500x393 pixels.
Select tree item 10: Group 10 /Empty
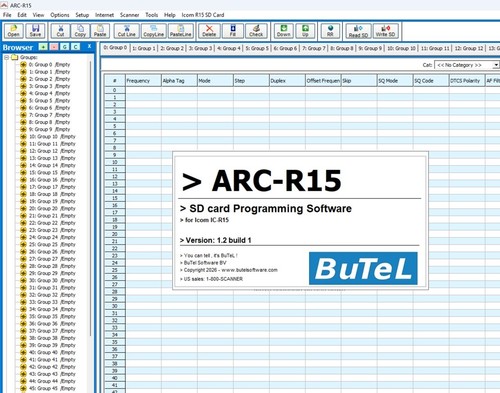point(52,136)
